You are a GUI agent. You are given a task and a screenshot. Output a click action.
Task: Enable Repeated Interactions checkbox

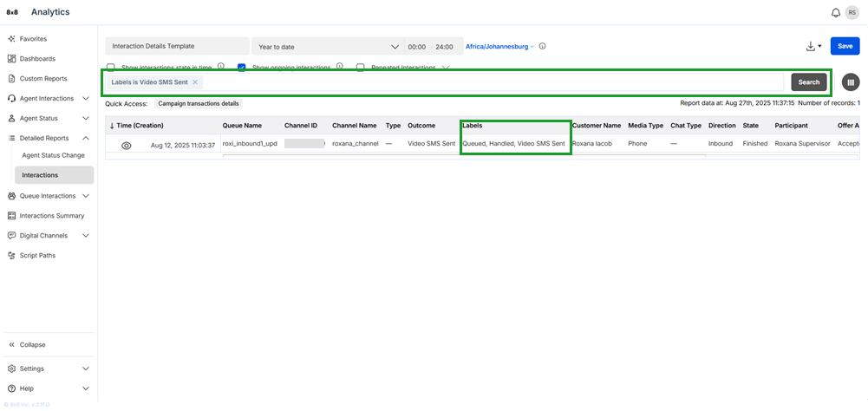[361, 67]
